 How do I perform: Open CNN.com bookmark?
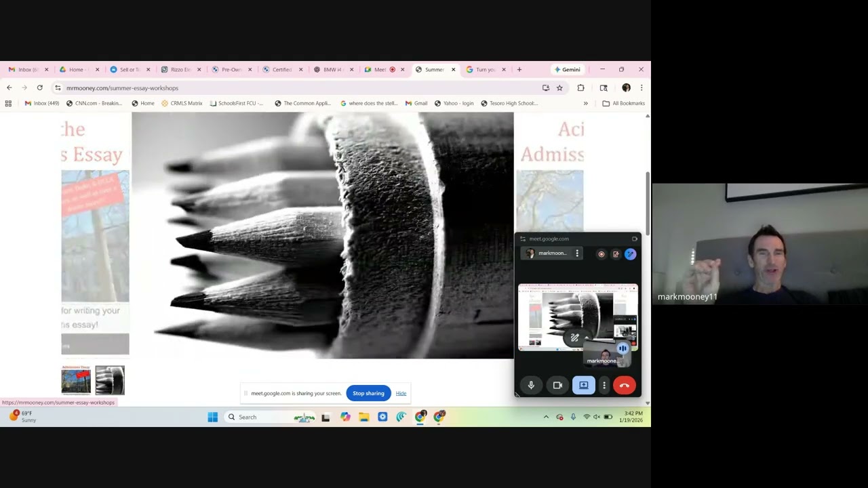pos(94,103)
